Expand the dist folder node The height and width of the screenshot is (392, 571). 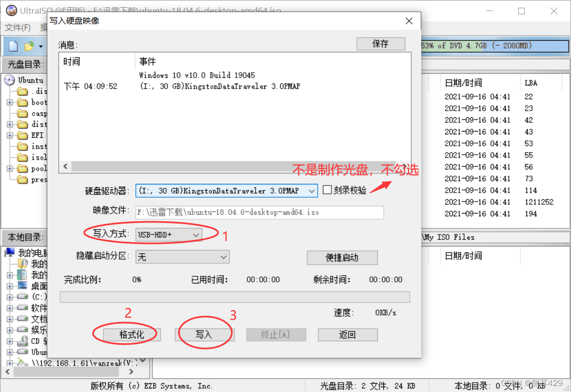tap(10, 124)
